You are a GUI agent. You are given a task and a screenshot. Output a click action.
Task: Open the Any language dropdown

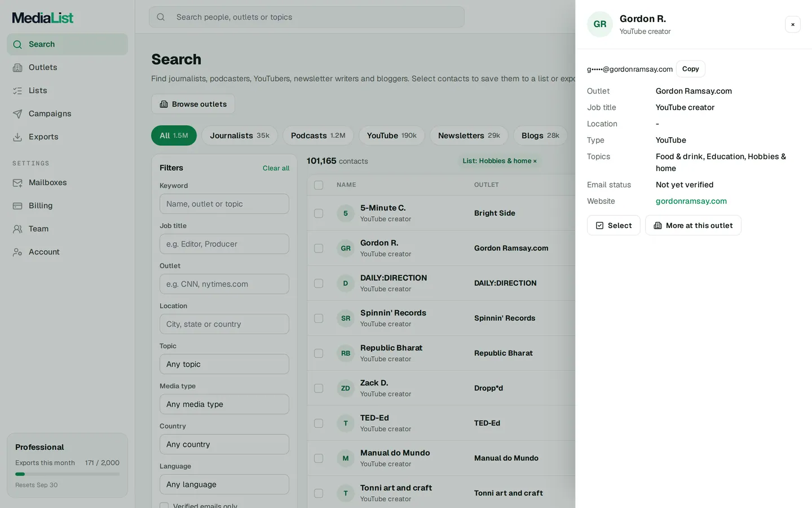coord(224,484)
